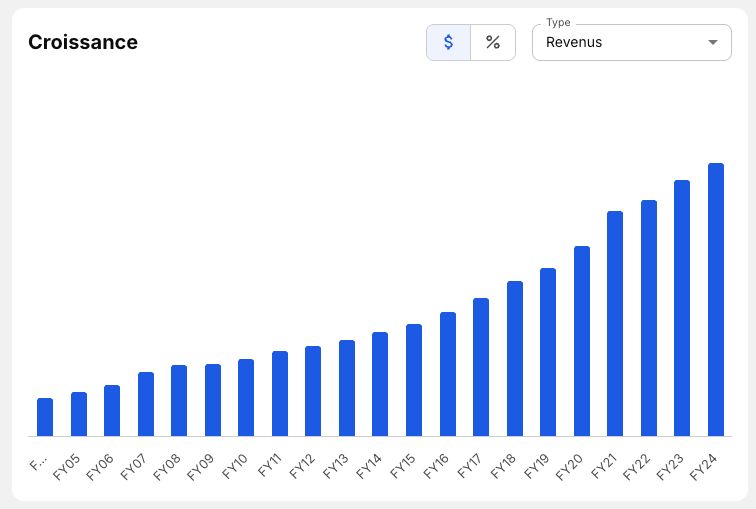Select the FY19 revenue bar
Viewport: 756px width, 509px height.
(x=548, y=352)
